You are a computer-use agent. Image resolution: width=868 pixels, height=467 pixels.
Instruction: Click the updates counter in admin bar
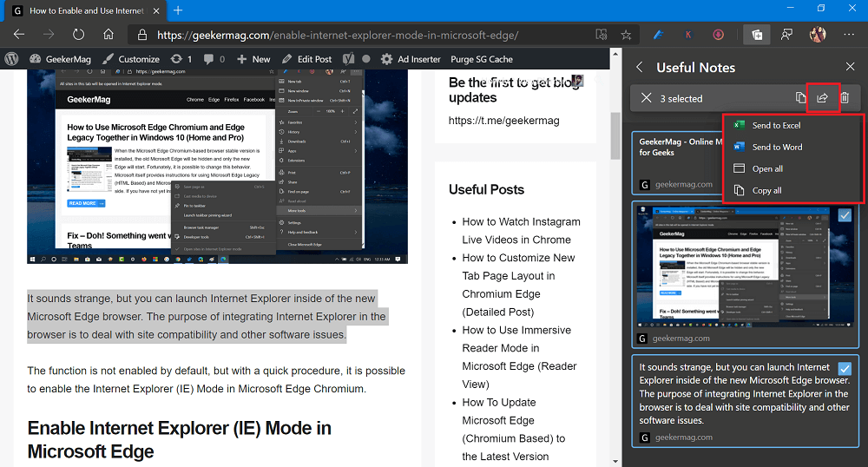(181, 59)
